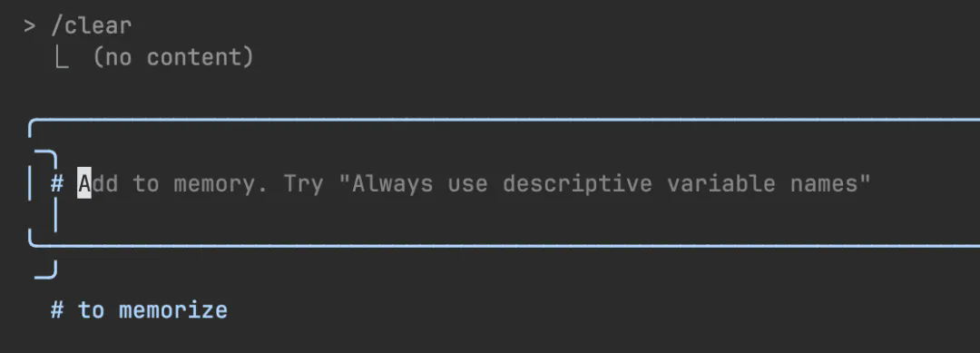Click the word "descriptive" in the placeholder
This screenshot has height=353, width=980.
(x=577, y=184)
